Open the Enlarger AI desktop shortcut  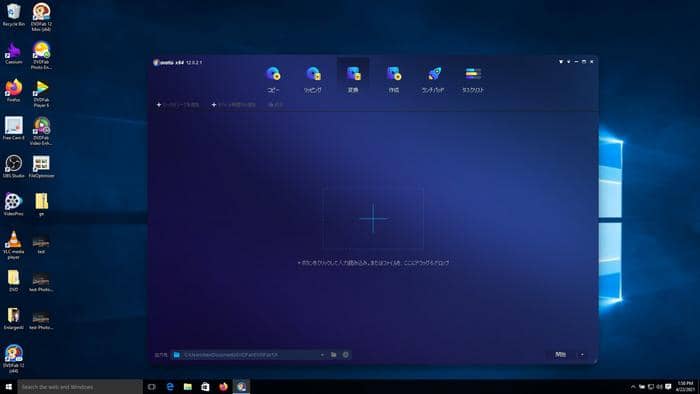[13, 318]
